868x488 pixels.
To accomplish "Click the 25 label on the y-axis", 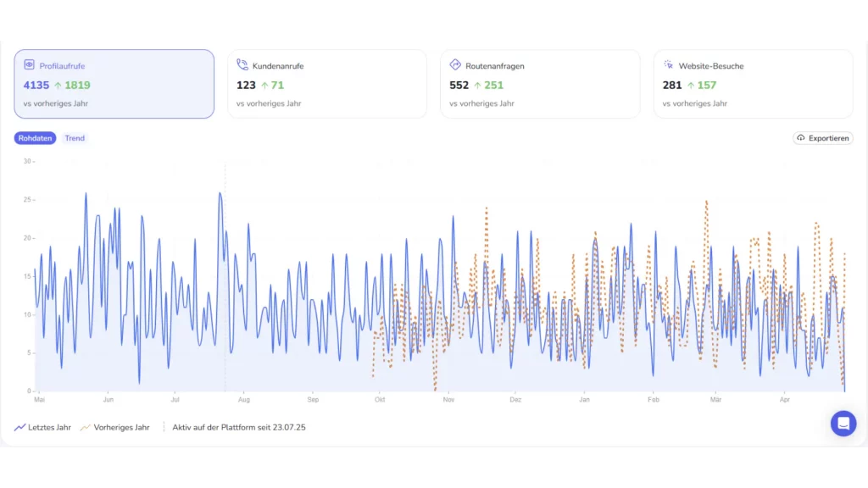I will (x=27, y=200).
